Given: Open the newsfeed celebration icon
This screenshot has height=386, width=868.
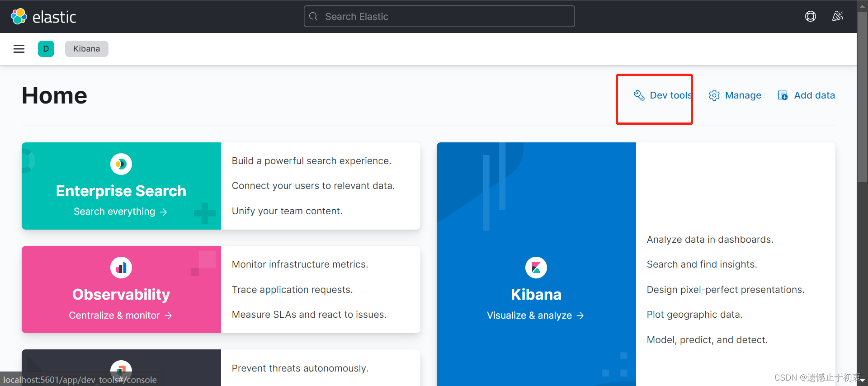Looking at the screenshot, I should coord(838,16).
